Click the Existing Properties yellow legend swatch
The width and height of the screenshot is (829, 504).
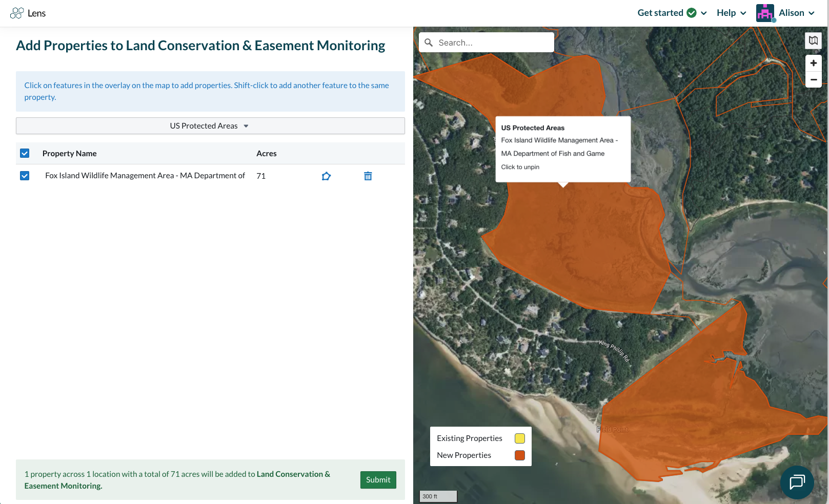[520, 438]
